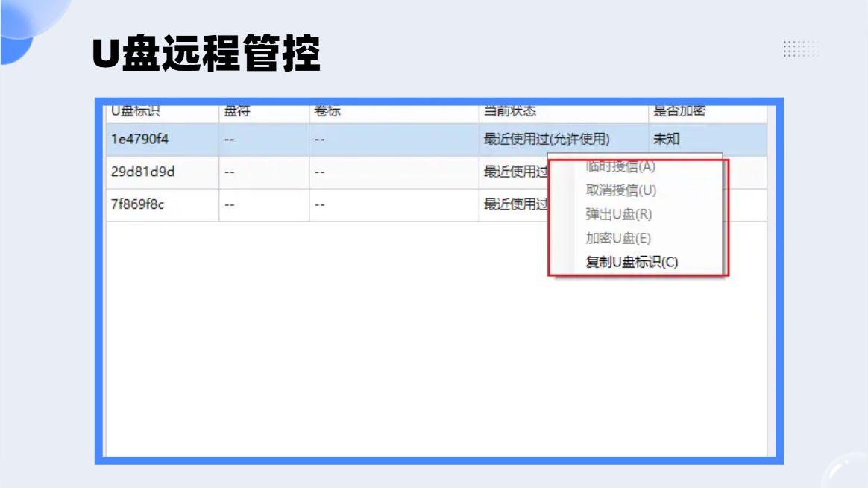The image size is (868, 488).
Task: Click the 卷标 cell in row 1e4790f4
Action: [394, 139]
